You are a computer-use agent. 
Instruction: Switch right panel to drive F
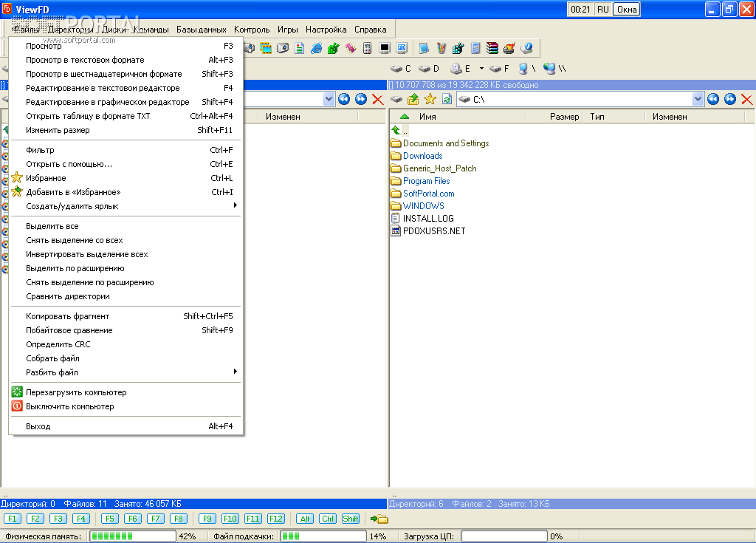[500, 69]
